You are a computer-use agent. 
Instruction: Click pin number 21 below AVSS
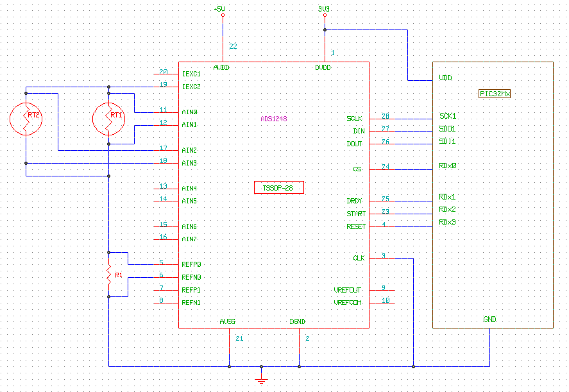(239, 339)
